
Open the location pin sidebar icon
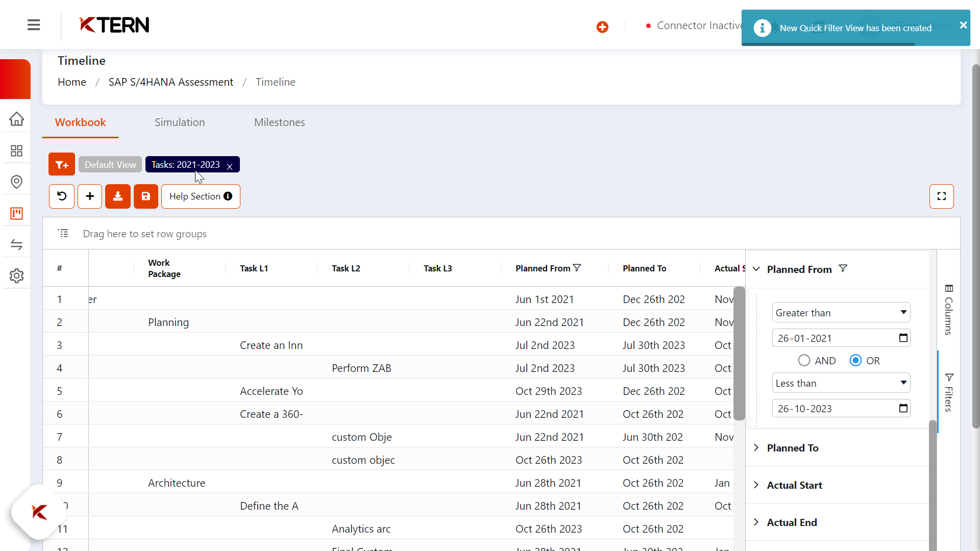click(x=16, y=182)
